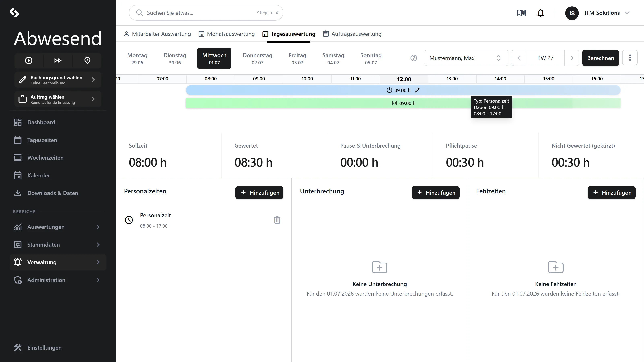Go to previous calendar week arrow
The height and width of the screenshot is (362, 644).
pos(519,58)
